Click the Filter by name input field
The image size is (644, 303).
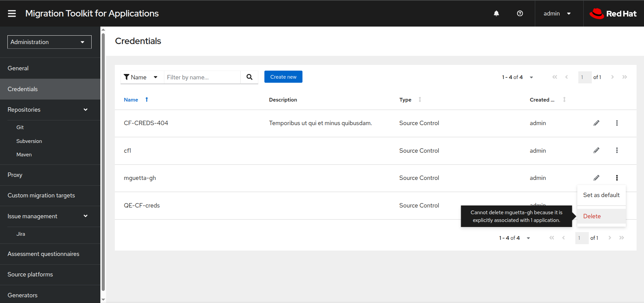[202, 77]
